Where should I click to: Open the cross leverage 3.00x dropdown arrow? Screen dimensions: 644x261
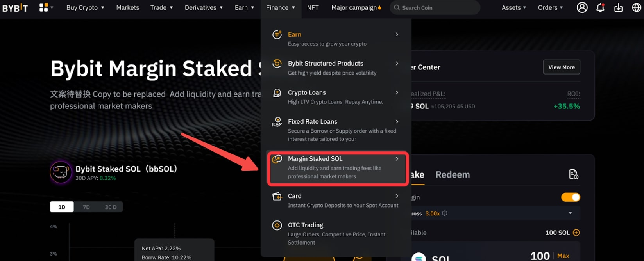pyautogui.click(x=570, y=213)
